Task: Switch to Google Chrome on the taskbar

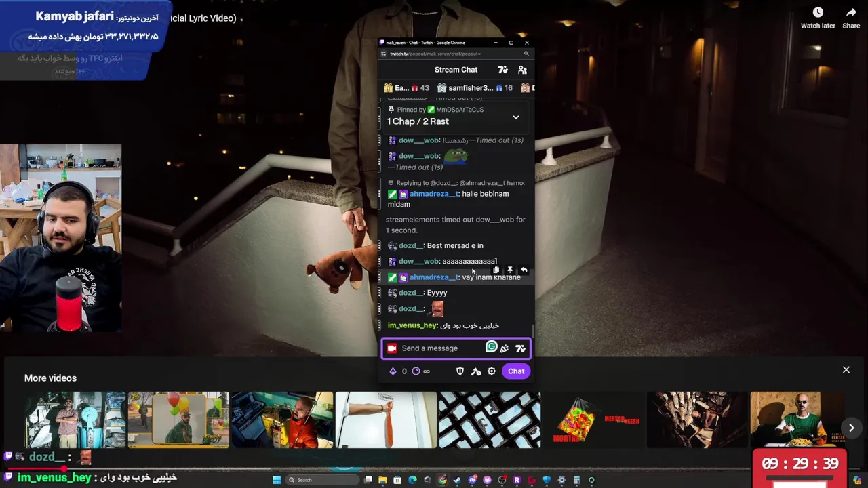Action: point(442,480)
